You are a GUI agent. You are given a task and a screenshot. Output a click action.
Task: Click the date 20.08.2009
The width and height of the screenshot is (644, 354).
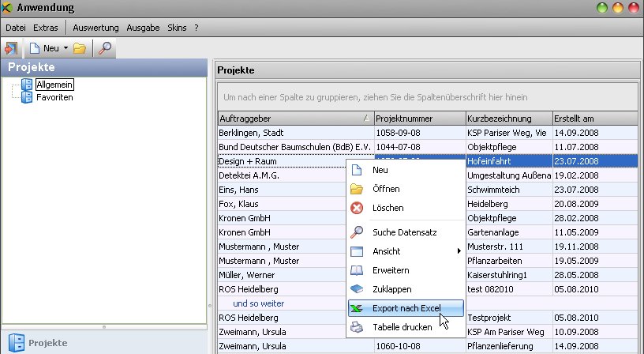point(576,204)
